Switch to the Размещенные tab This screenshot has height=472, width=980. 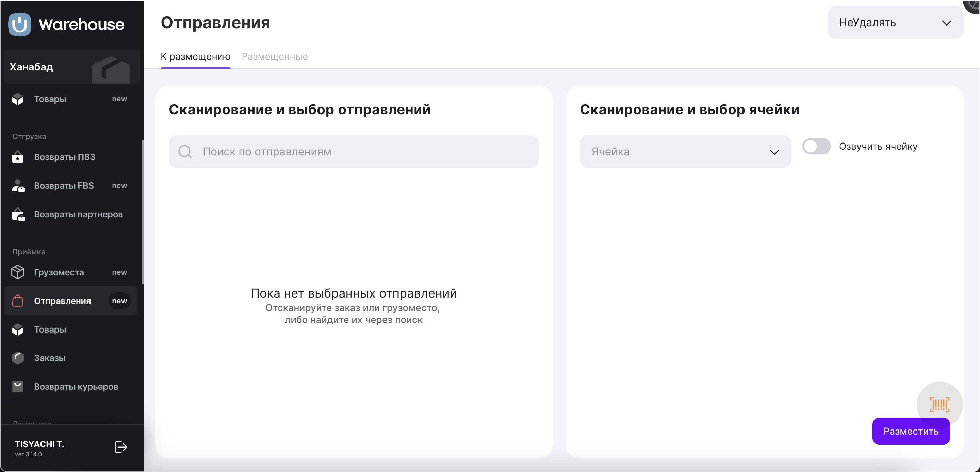pos(275,57)
